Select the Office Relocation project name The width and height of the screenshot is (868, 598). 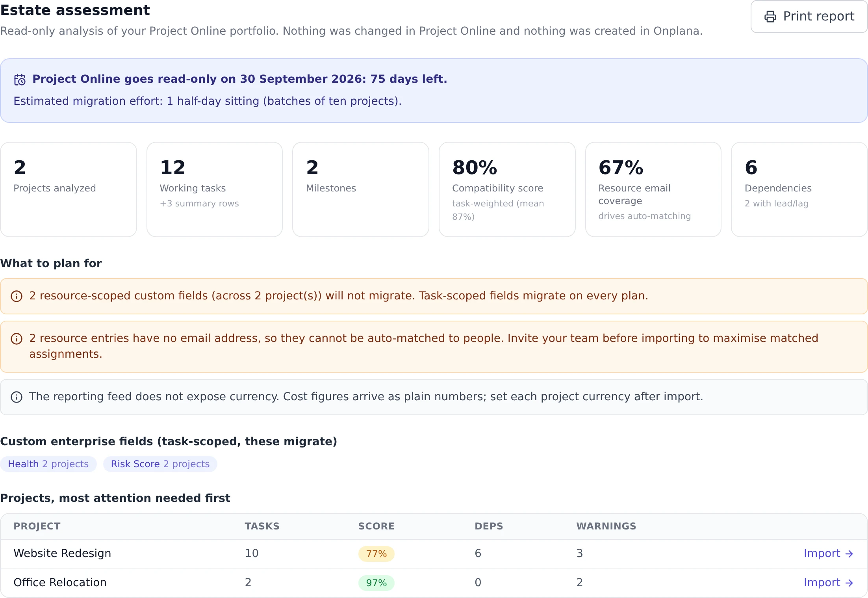(60, 583)
